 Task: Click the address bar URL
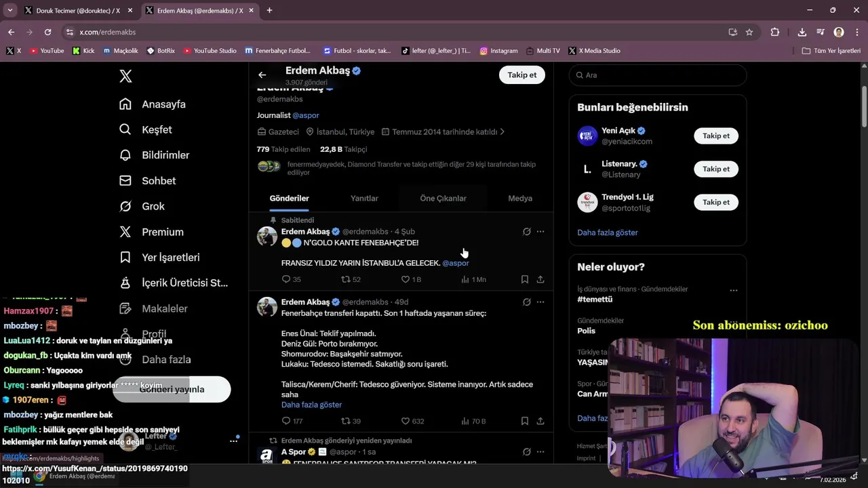[107, 32]
